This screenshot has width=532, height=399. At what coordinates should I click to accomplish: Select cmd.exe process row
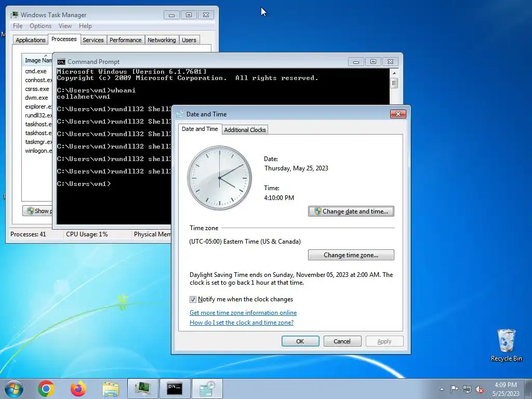37,71
